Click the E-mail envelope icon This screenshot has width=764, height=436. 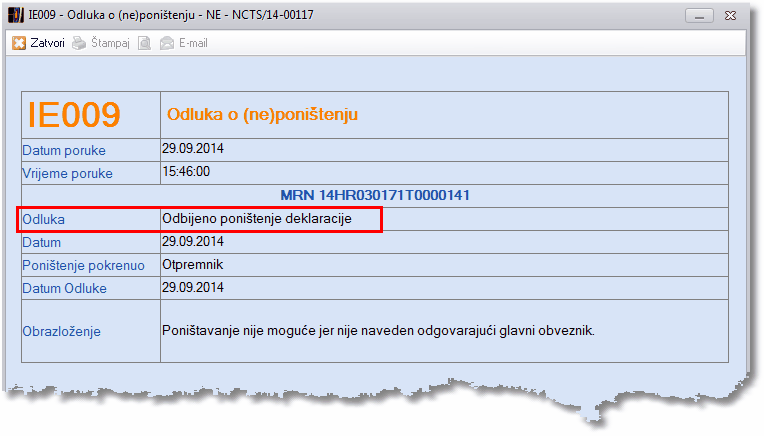[167, 43]
